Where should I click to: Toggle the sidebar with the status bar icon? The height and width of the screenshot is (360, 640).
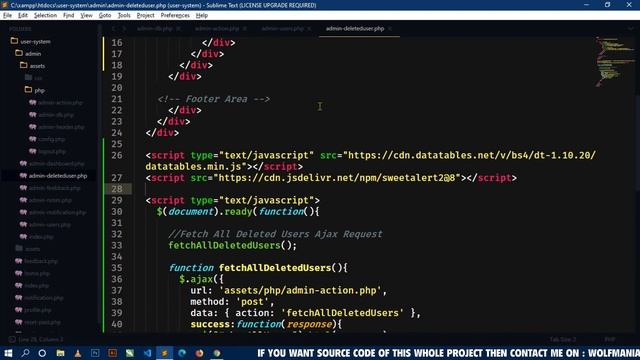click(x=12, y=339)
